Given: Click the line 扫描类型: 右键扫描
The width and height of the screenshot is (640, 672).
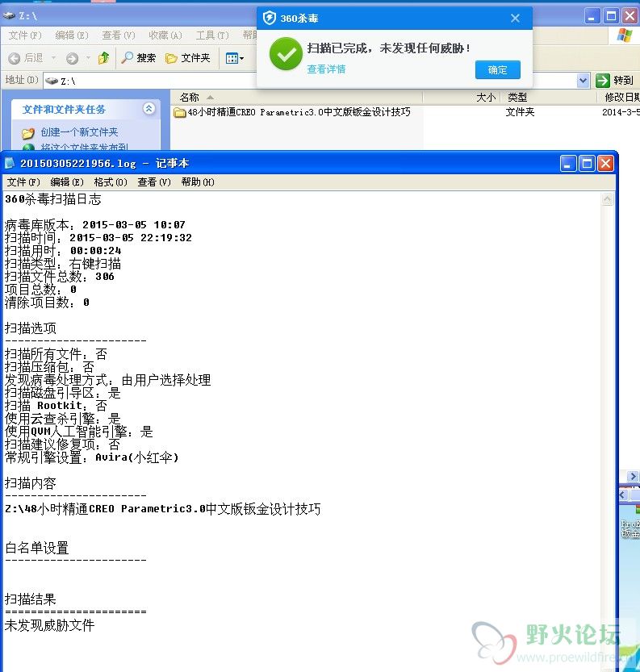Looking at the screenshot, I should pyautogui.click(x=63, y=264).
